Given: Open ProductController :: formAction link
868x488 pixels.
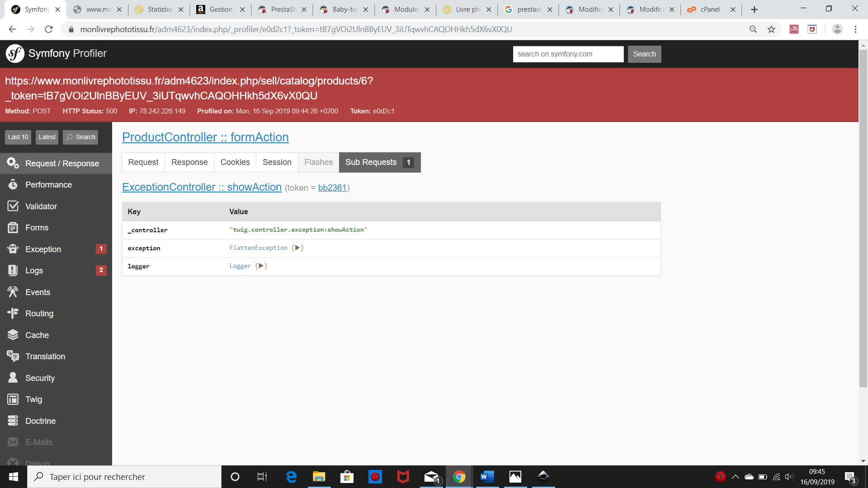Looking at the screenshot, I should (205, 137).
